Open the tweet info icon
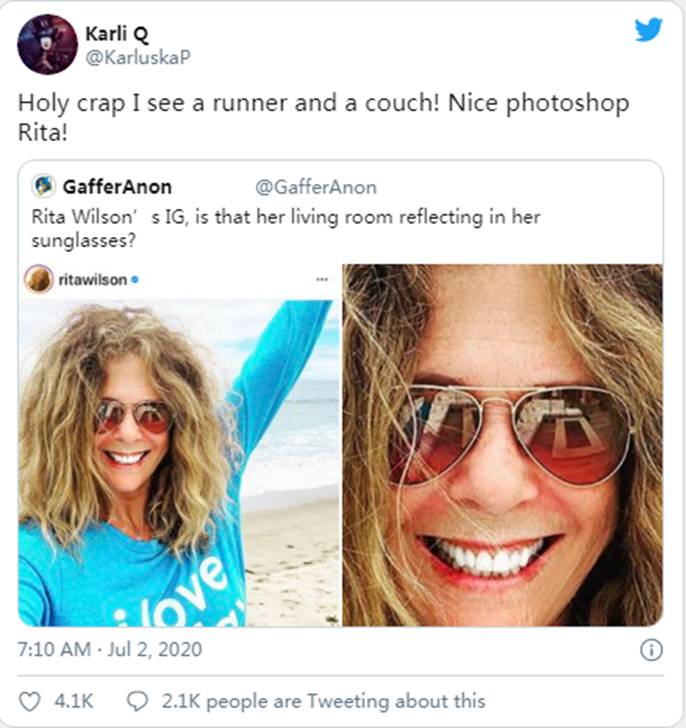Screen dimensions: 686x728 tap(650, 650)
